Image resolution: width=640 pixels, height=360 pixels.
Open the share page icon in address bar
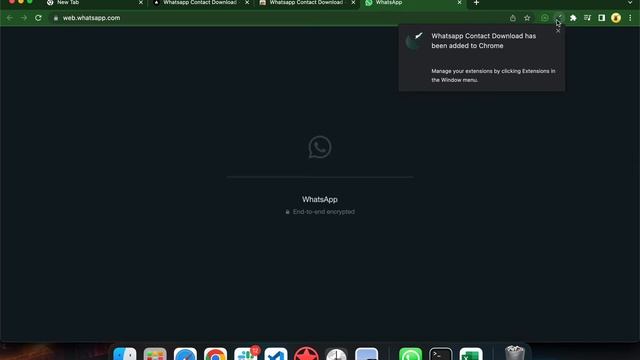point(513,18)
